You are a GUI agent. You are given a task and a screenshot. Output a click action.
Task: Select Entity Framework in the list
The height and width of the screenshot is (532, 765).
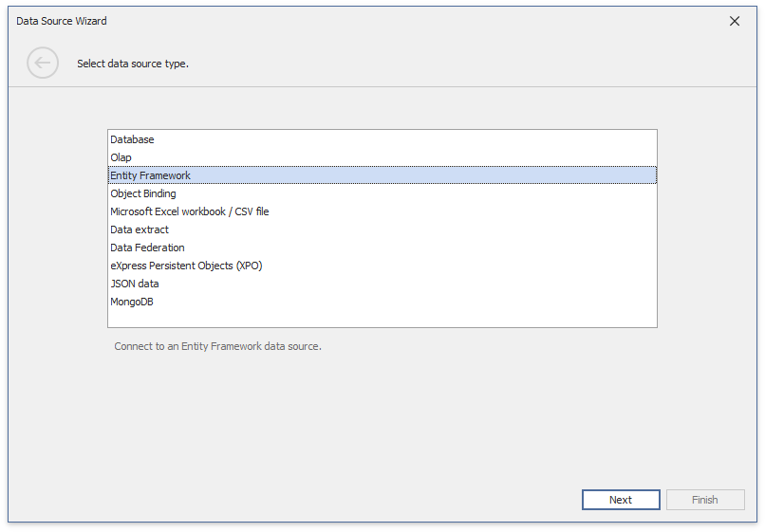pyautogui.click(x=382, y=175)
